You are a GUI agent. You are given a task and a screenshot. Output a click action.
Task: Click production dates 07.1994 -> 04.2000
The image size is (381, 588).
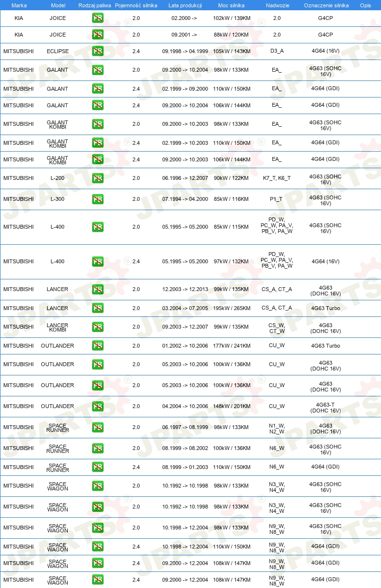click(185, 199)
